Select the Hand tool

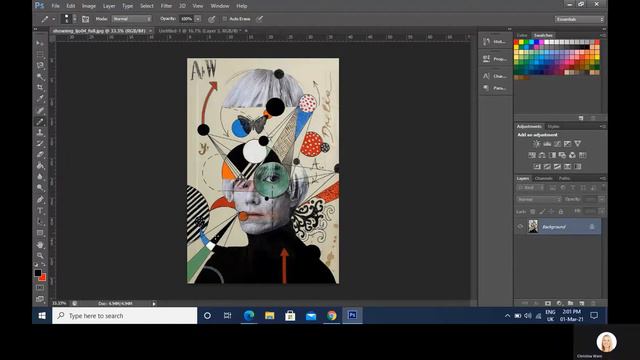coord(40,244)
